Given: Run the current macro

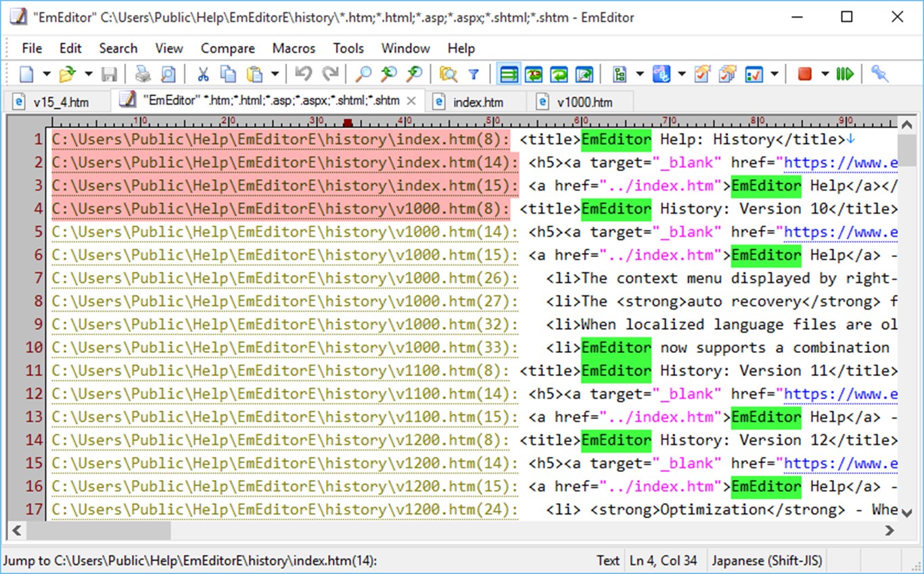Looking at the screenshot, I should tap(846, 74).
